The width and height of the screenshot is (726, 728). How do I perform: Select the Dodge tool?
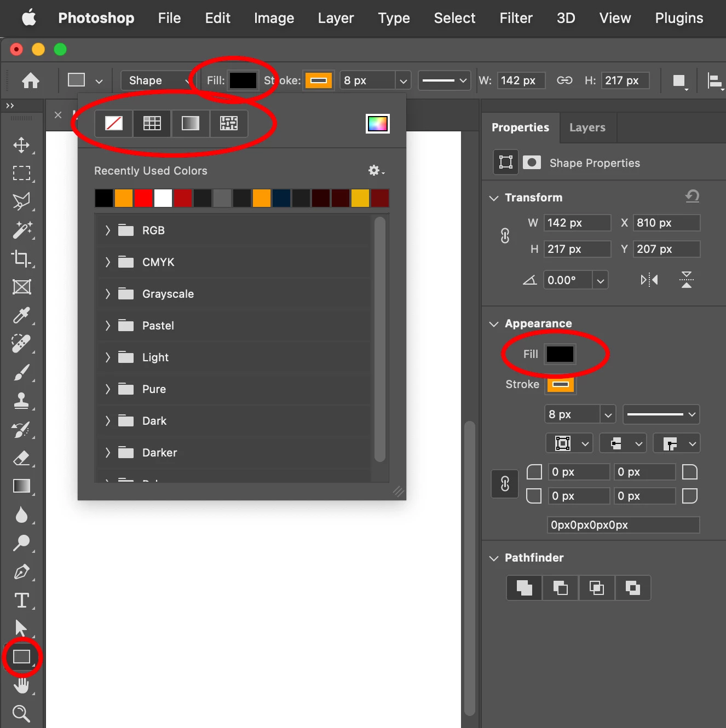point(21,543)
